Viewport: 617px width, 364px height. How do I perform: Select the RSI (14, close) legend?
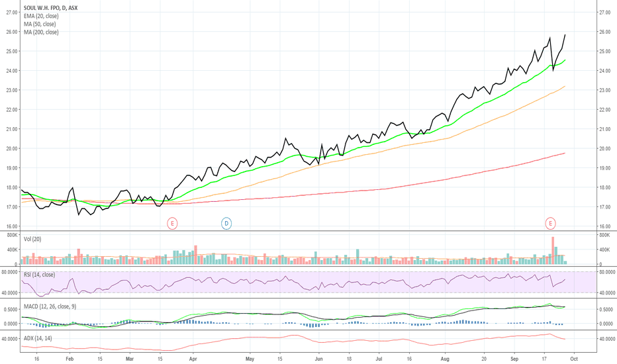pos(39,275)
